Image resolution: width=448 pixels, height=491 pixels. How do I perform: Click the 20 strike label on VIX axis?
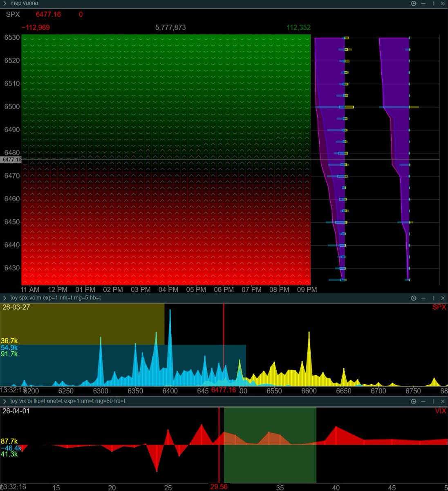(112, 488)
